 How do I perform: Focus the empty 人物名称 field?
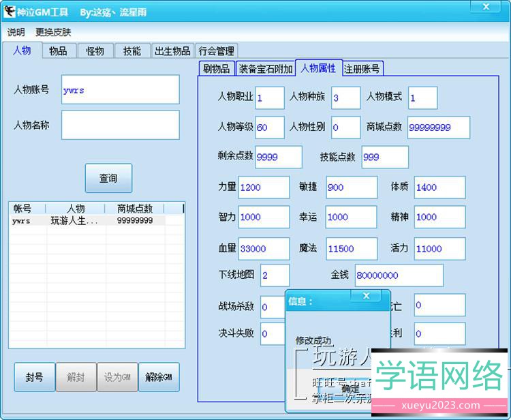[120, 125]
